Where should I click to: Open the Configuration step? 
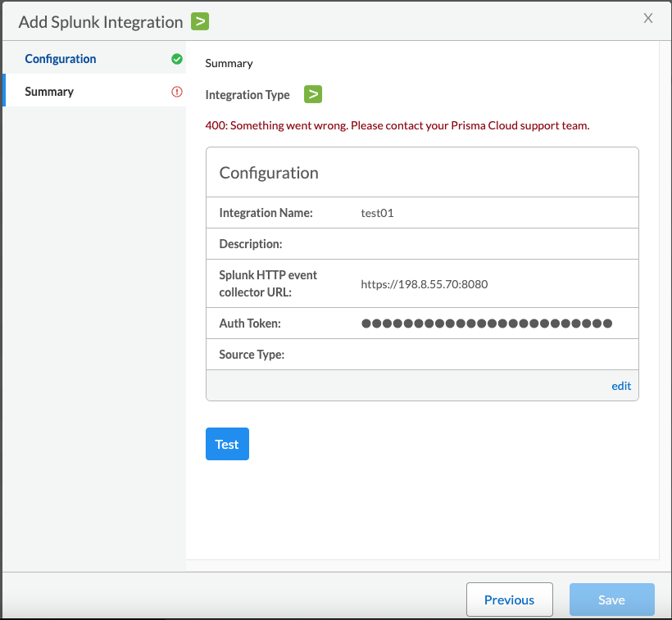point(61,59)
